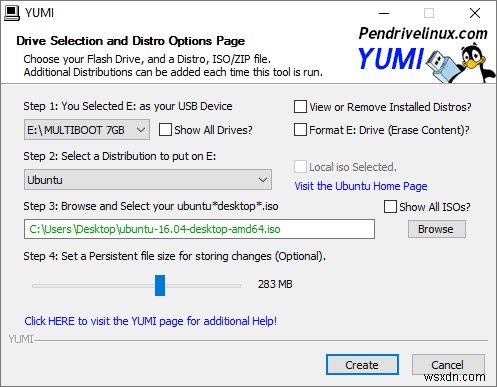Click the ISO file path field
The height and width of the screenshot is (387, 497).
coord(199,229)
